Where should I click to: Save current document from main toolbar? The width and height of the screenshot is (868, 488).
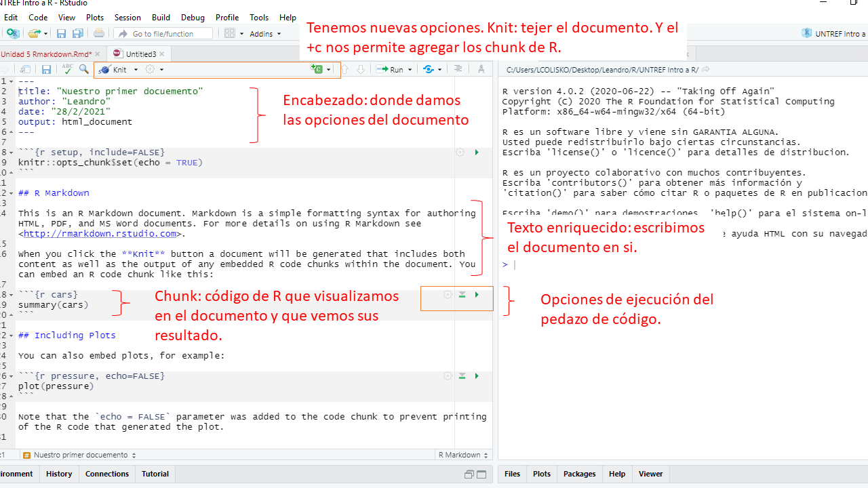[61, 33]
